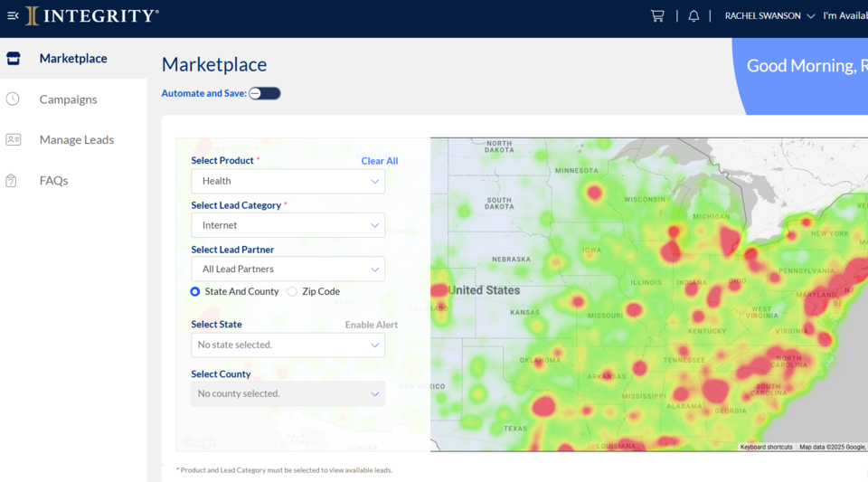Click the I'm Available status text

point(845,16)
